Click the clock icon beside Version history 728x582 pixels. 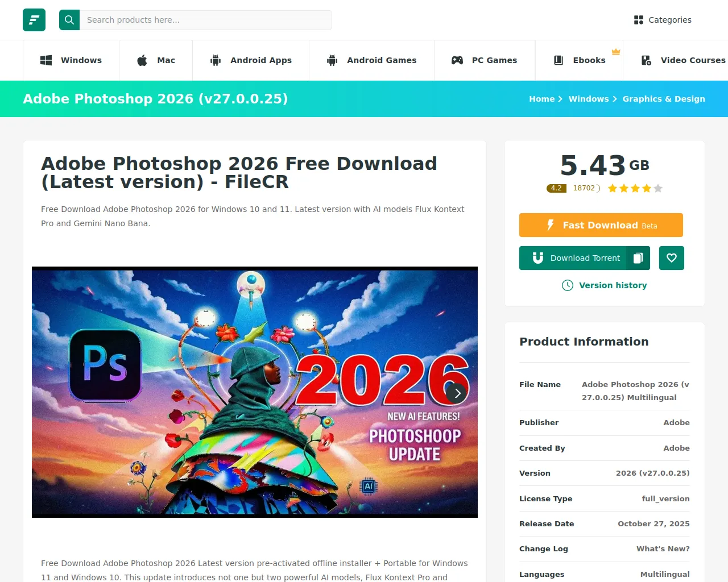[568, 285]
